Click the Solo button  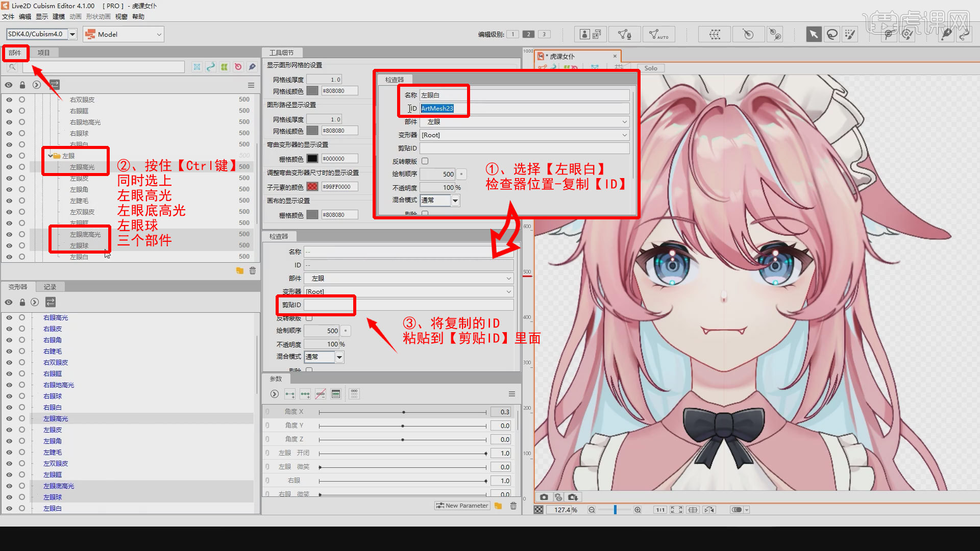pos(651,68)
